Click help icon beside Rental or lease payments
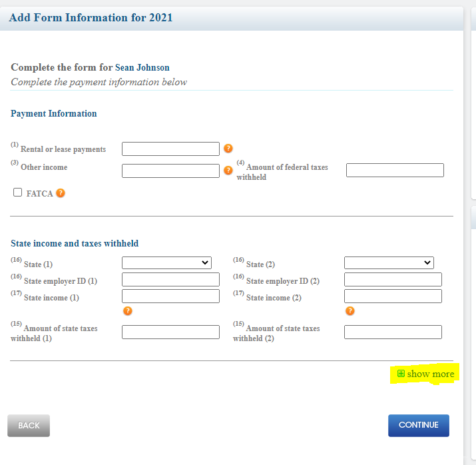 [228, 149]
